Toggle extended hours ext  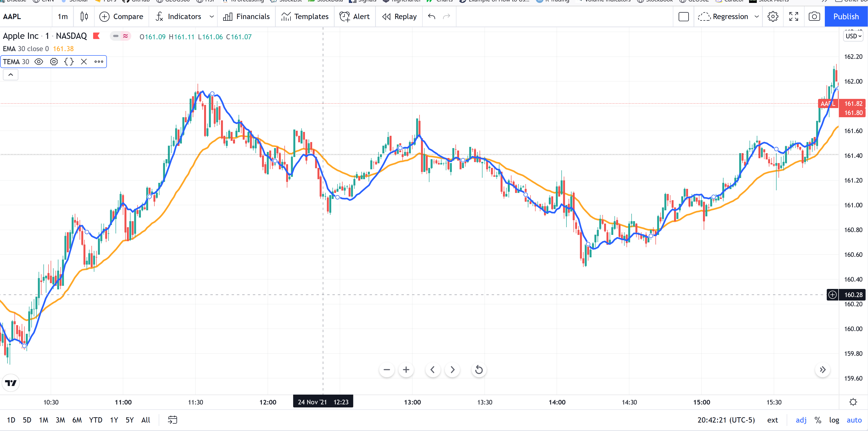(x=772, y=420)
